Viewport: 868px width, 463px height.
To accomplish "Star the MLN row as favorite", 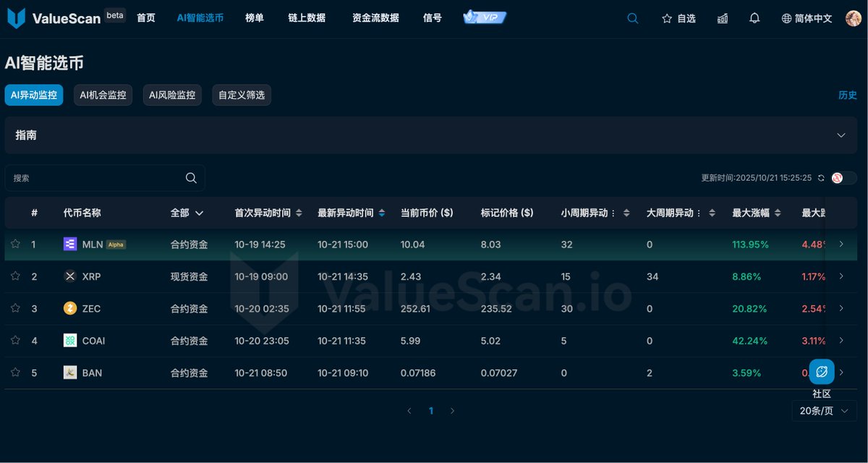I will 15,245.
